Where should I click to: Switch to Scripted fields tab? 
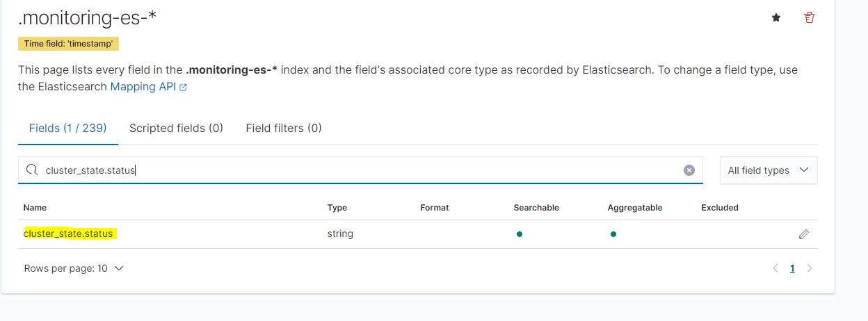click(176, 128)
